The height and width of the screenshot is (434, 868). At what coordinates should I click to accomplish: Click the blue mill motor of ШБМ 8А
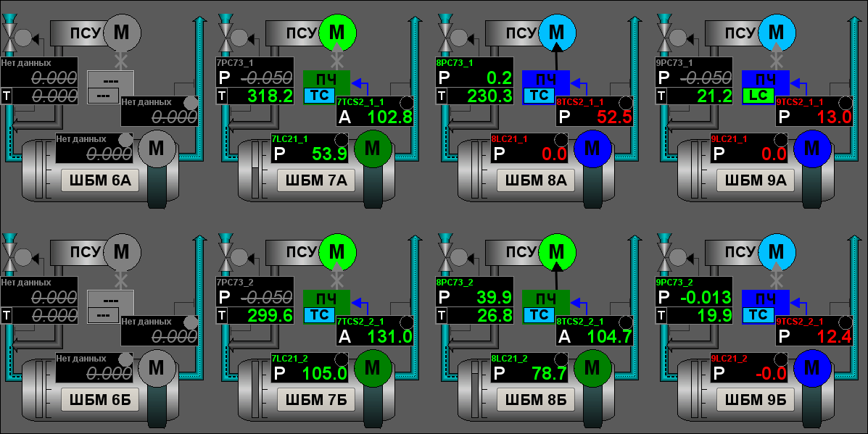pyautogui.click(x=592, y=149)
